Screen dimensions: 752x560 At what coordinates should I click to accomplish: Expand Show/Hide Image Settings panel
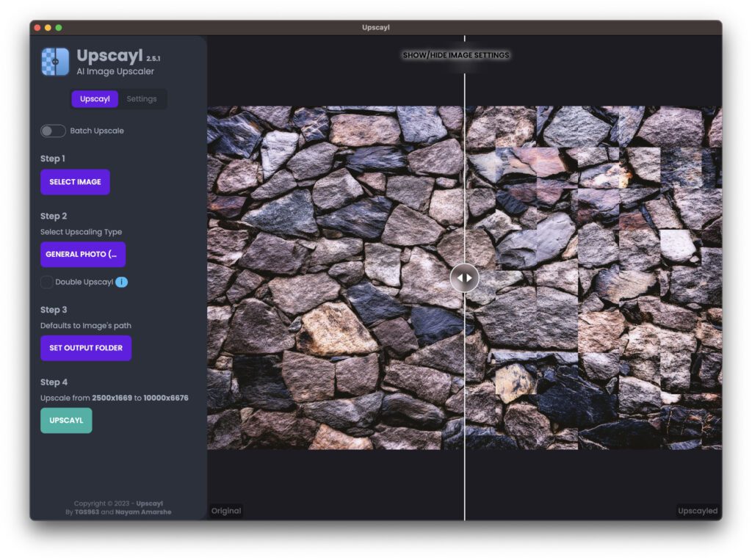[455, 55]
